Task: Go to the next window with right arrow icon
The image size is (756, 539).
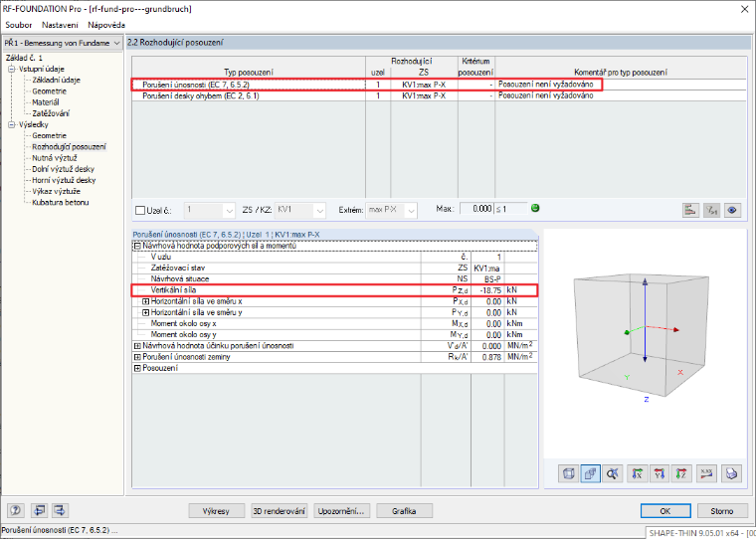Action: 61,510
